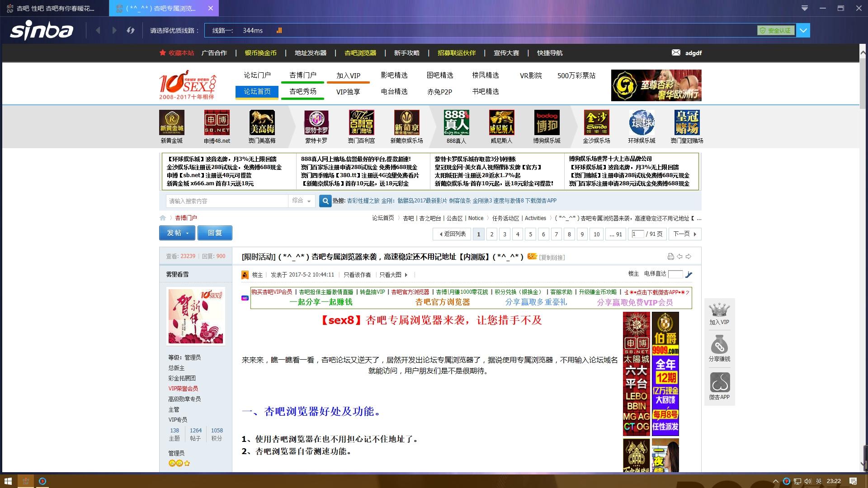The width and height of the screenshot is (868, 488).
Task: Expand the line selection dropdown arrow
Action: [x=803, y=31]
